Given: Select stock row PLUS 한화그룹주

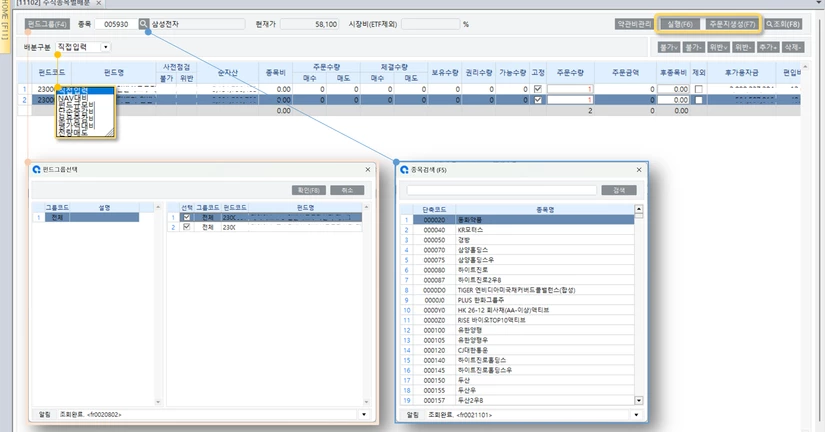Looking at the screenshot, I should pyautogui.click(x=518, y=300).
